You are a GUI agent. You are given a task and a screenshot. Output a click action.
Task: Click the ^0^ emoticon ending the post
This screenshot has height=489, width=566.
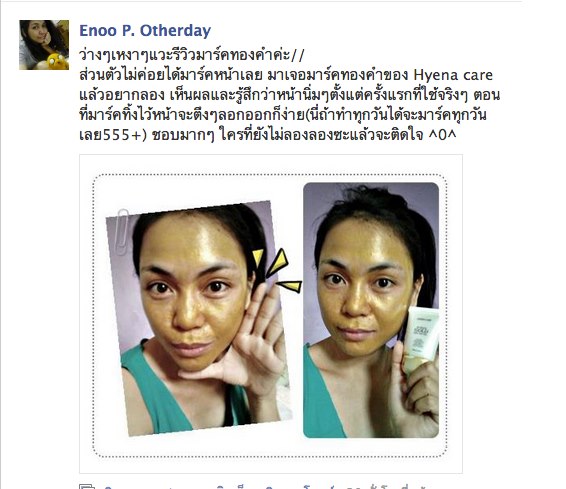point(442,135)
